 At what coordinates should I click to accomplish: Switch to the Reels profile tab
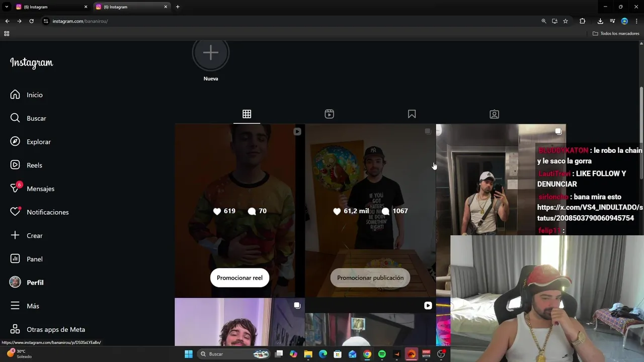[329, 114]
